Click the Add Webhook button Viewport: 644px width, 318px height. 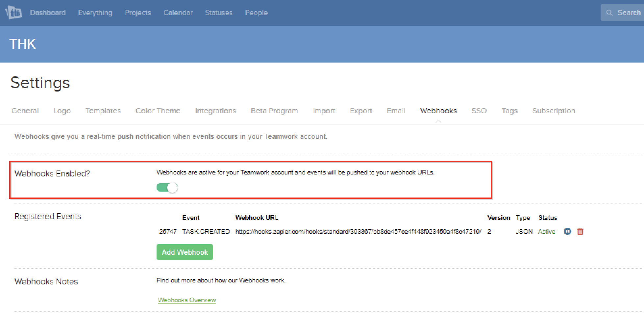point(185,252)
